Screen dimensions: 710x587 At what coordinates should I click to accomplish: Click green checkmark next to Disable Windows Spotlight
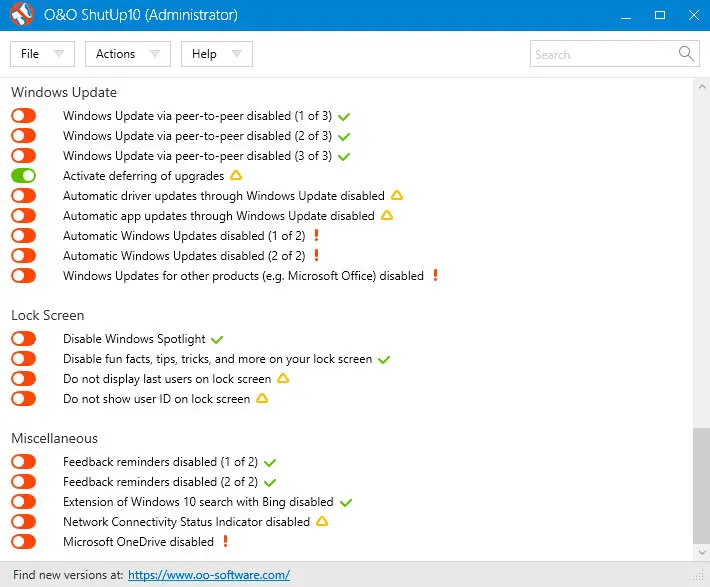point(217,340)
